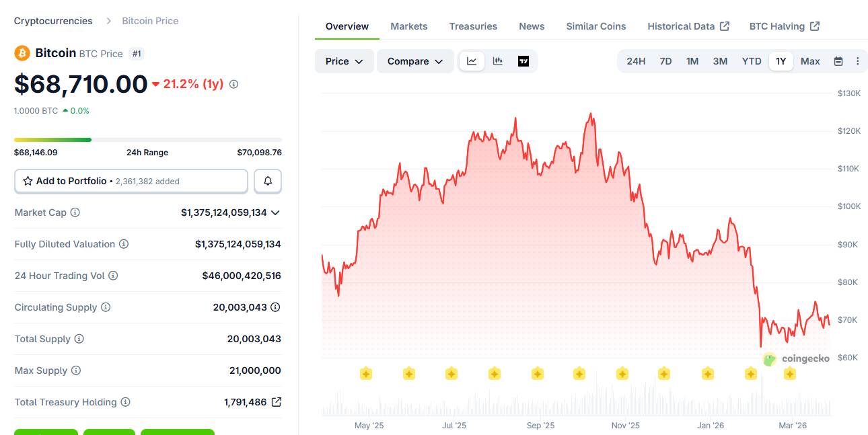
Task: Open the Compare dropdown
Action: [x=414, y=61]
